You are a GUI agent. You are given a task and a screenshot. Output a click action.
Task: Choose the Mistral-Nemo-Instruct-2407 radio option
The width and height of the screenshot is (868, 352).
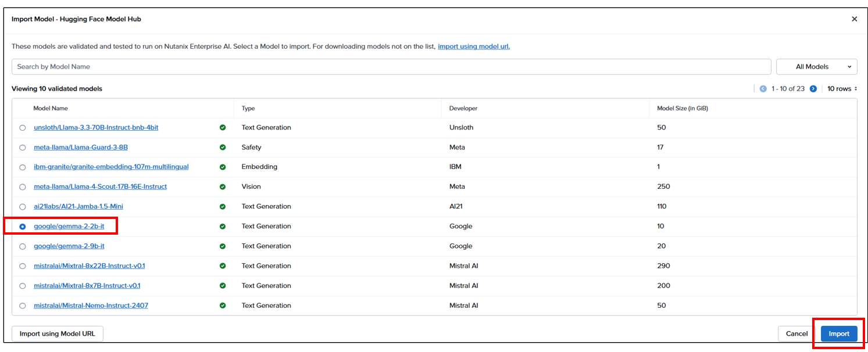click(23, 306)
